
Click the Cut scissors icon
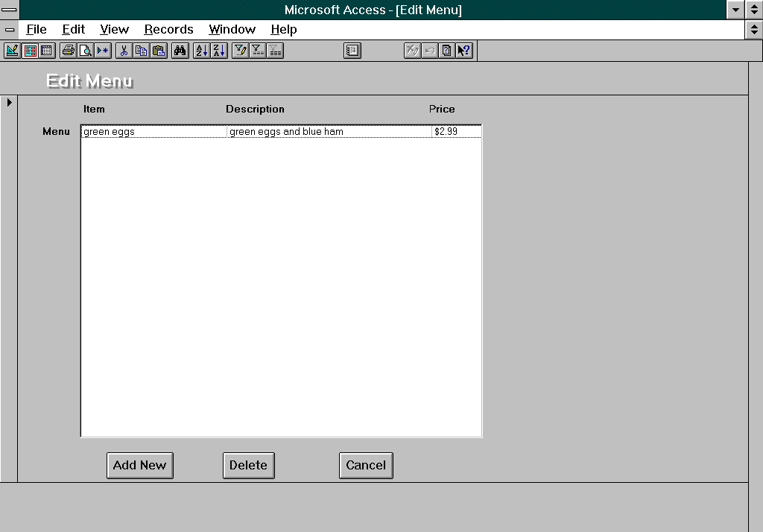[x=124, y=51]
